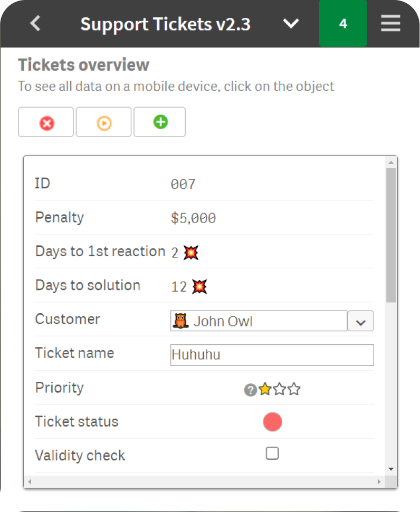This screenshot has height=512, width=420.
Task: Click the Support Tickets v2.3 title
Action: 165,24
